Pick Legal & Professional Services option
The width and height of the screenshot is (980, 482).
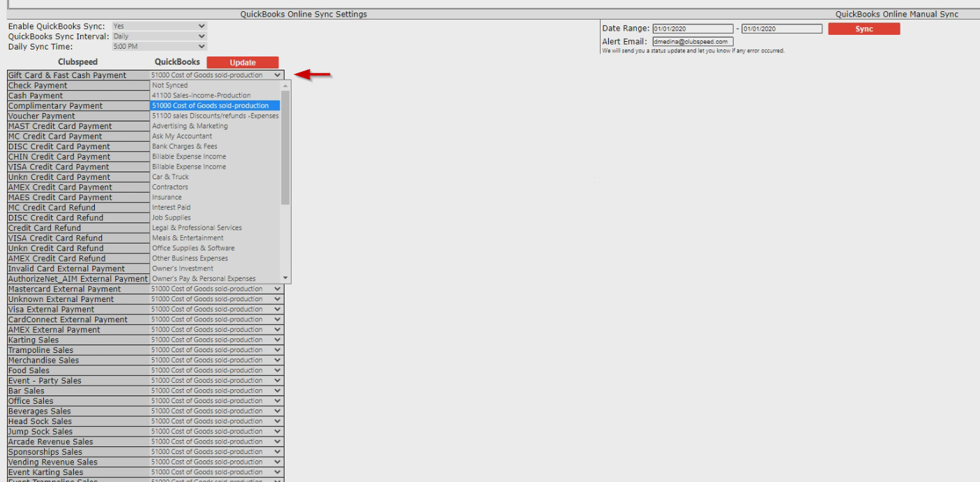tap(216, 228)
